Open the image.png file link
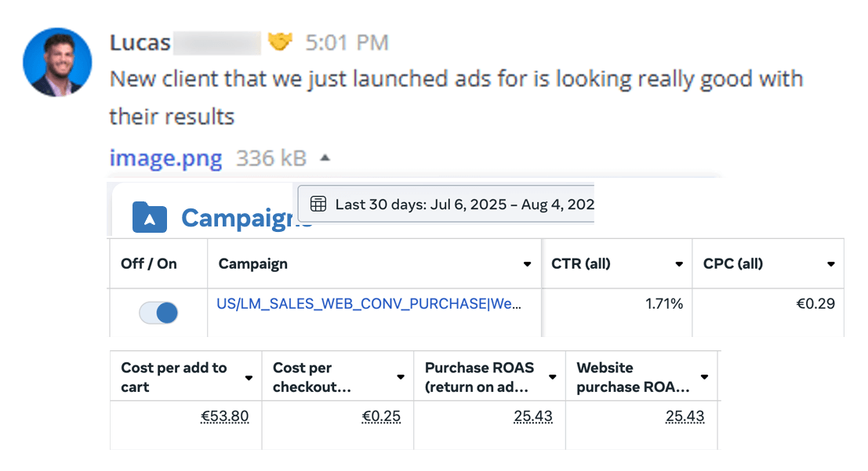The height and width of the screenshot is (471, 868). (x=165, y=158)
